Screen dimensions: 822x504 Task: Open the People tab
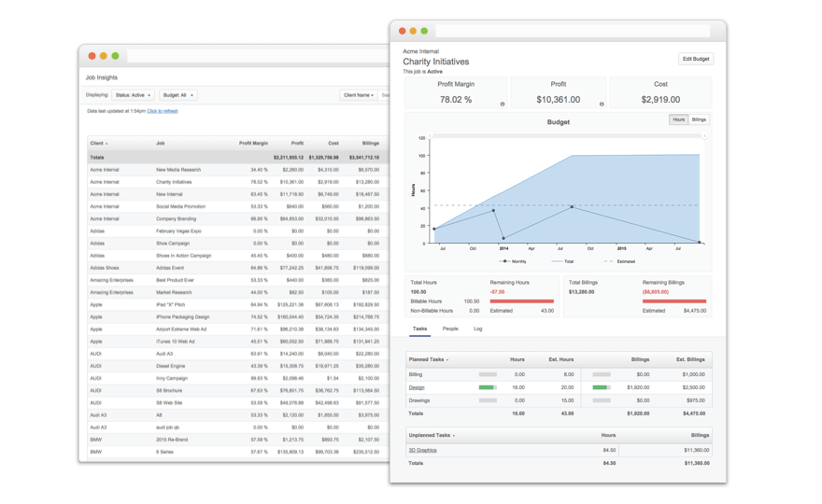click(x=450, y=329)
